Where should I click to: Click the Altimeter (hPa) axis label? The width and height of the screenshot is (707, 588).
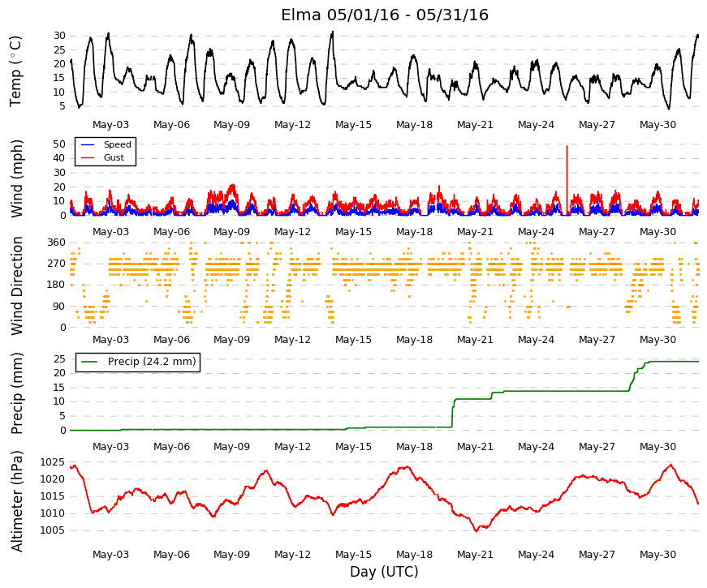tap(17, 501)
